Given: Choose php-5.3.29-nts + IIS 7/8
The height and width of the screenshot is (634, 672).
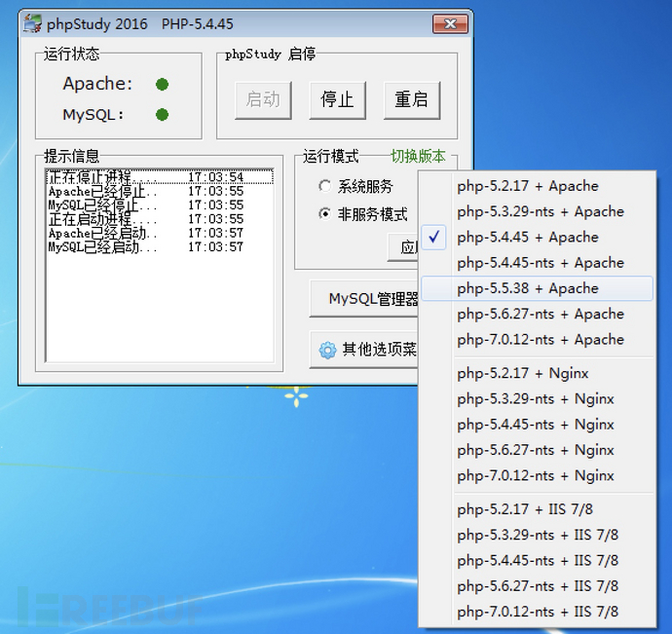Looking at the screenshot, I should 537,535.
